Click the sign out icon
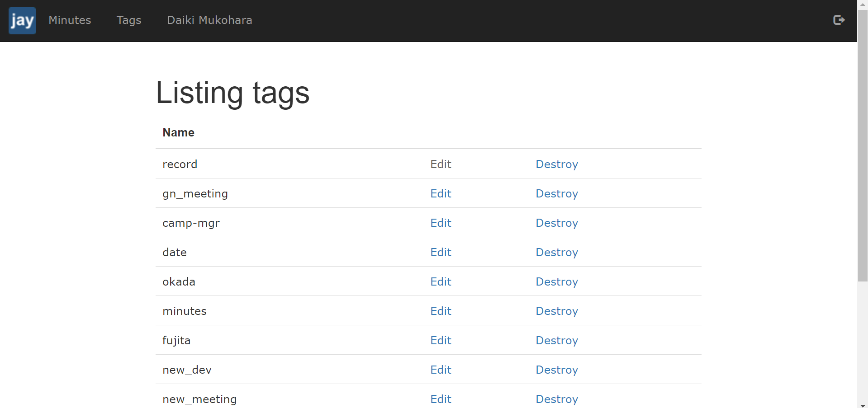Screen dimensions: 868x408 pyautogui.click(x=839, y=20)
